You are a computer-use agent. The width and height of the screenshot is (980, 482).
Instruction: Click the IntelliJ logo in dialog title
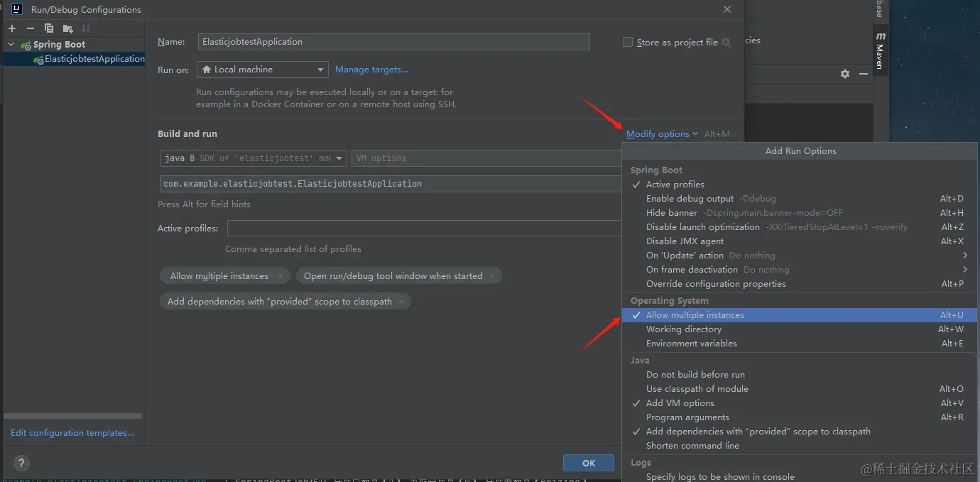click(x=18, y=9)
